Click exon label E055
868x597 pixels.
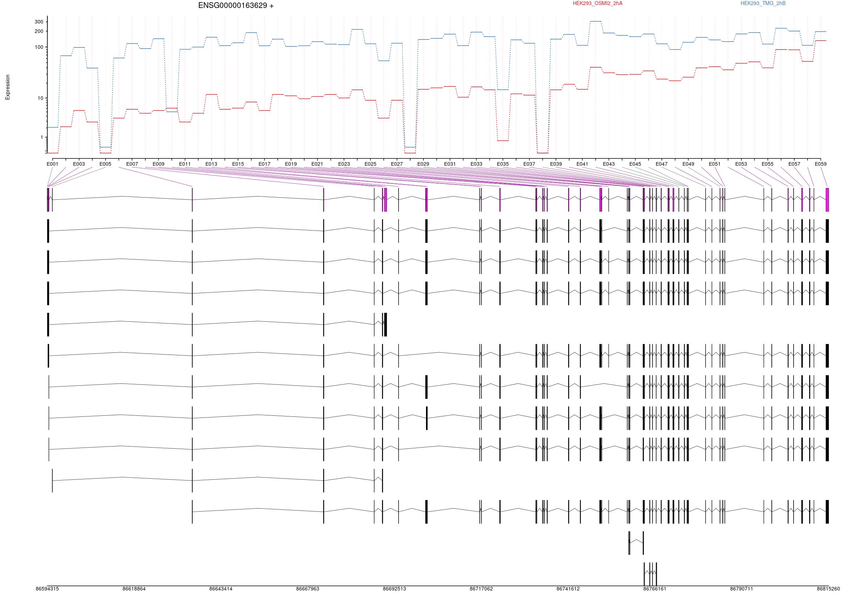[x=768, y=164]
